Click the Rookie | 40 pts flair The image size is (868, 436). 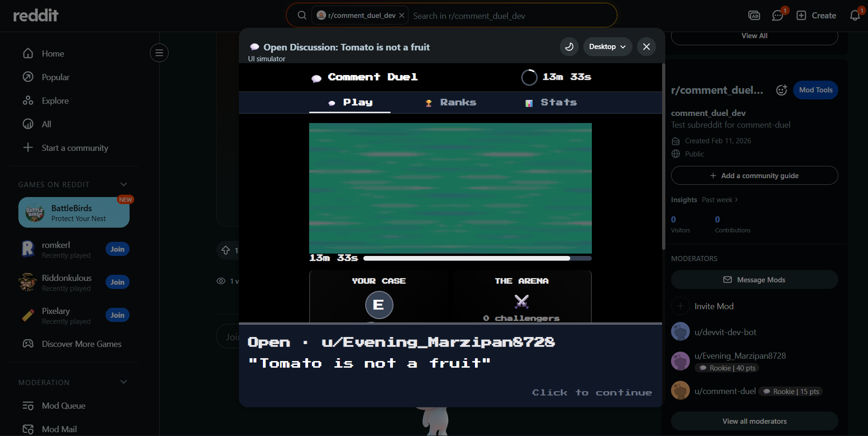tap(727, 368)
